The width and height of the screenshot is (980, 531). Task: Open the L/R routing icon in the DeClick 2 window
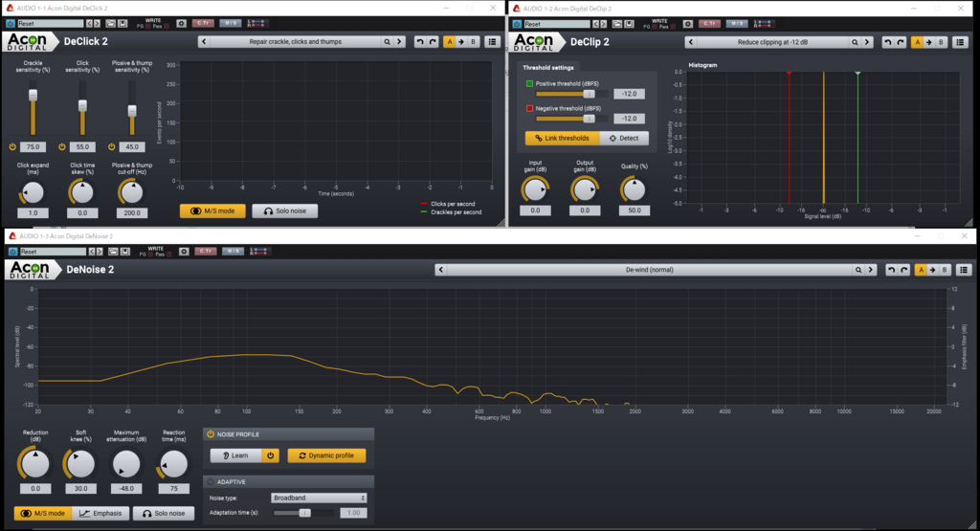pos(256,24)
